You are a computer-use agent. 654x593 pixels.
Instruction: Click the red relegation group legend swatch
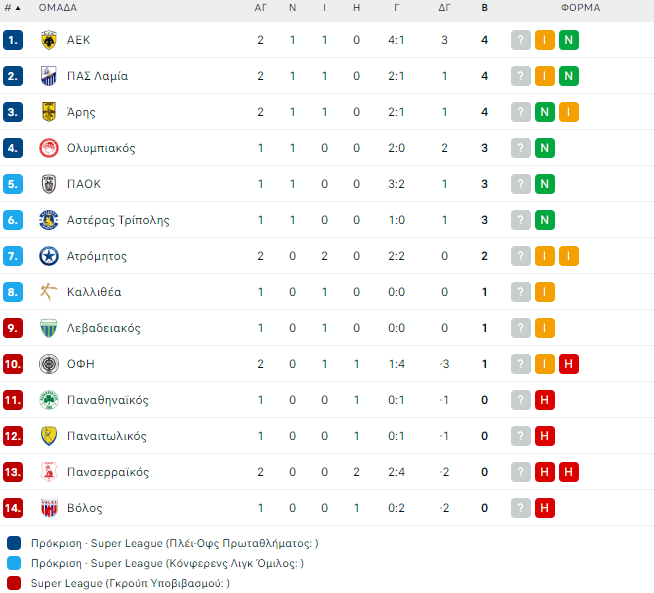click(x=13, y=583)
